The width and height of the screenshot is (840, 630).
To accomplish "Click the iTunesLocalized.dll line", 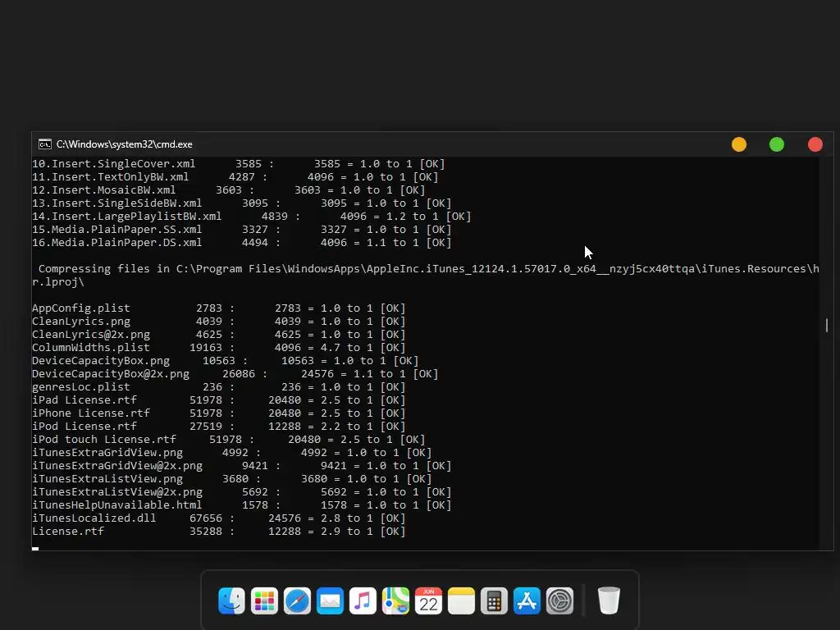I will [218, 518].
